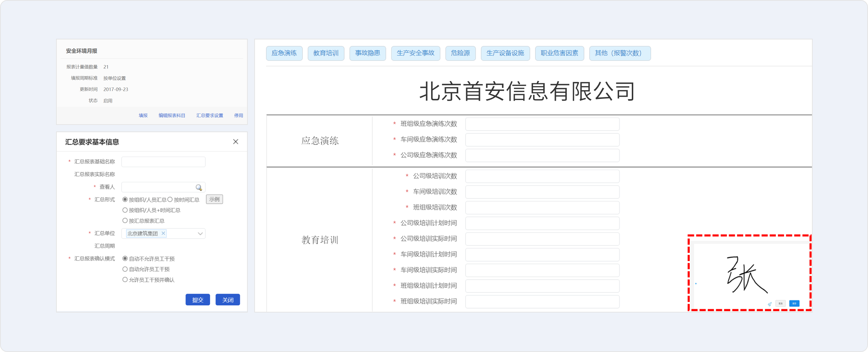Click the 车间级应急演练次数 input field

pyautogui.click(x=542, y=140)
